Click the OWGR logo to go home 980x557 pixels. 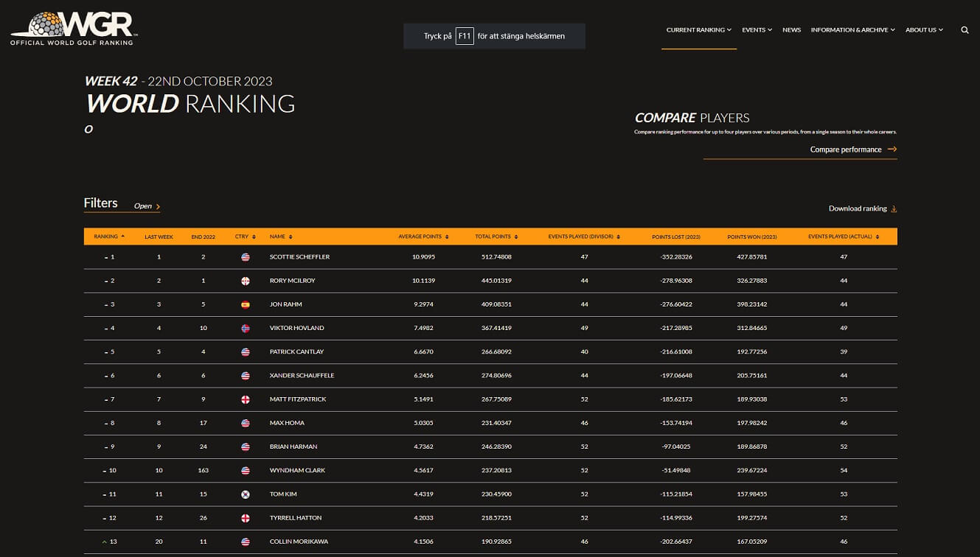pos(73,29)
